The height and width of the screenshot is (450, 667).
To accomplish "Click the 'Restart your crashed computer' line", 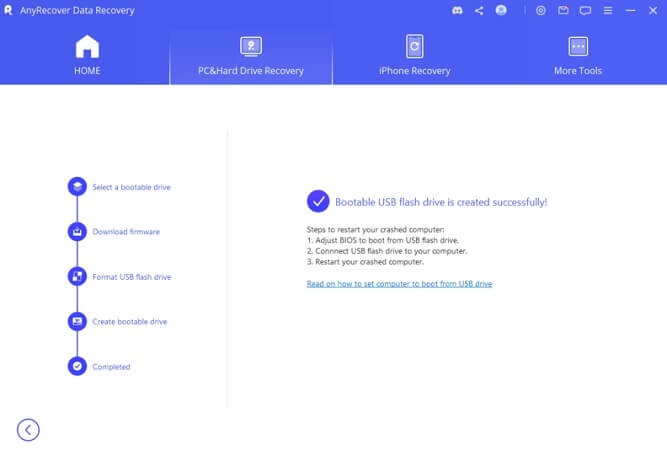I will [x=365, y=262].
